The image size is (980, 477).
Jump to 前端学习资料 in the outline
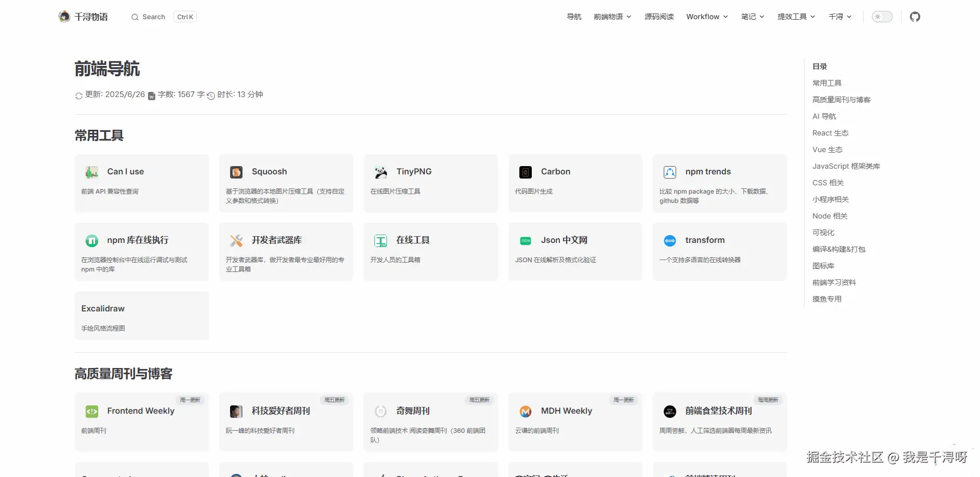[834, 282]
